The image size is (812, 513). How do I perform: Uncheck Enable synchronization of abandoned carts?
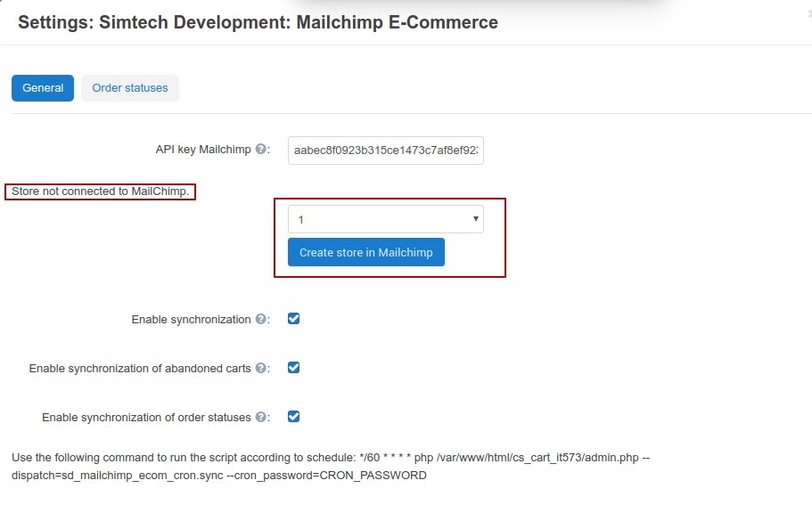pos(293,368)
